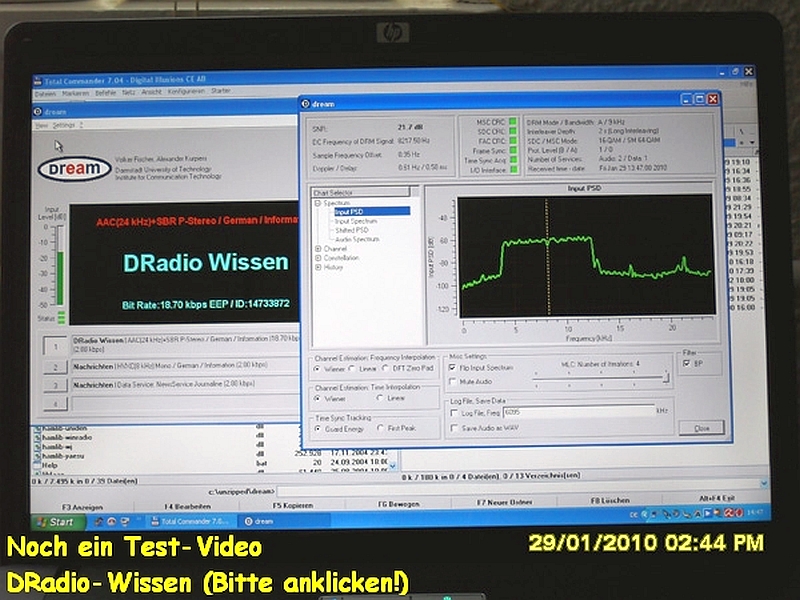Open Starter menu in Total Commander
800x600 pixels.
(x=221, y=91)
